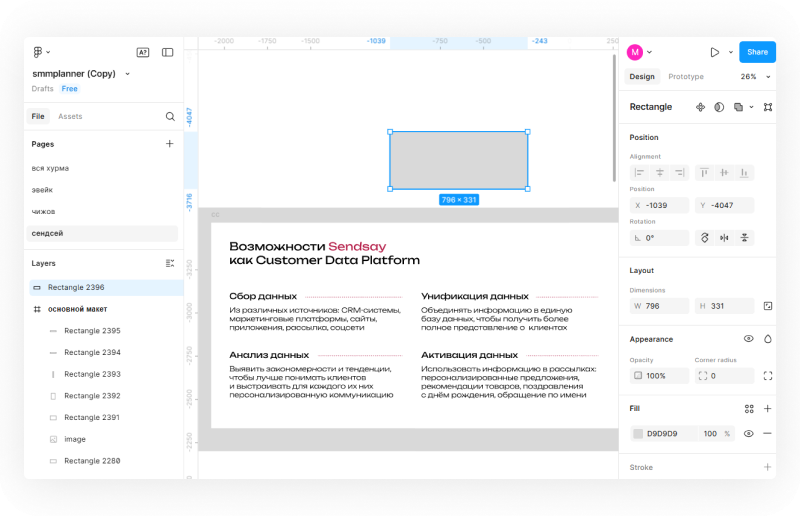
Task: Open the page сендсей
Action: pos(102,233)
